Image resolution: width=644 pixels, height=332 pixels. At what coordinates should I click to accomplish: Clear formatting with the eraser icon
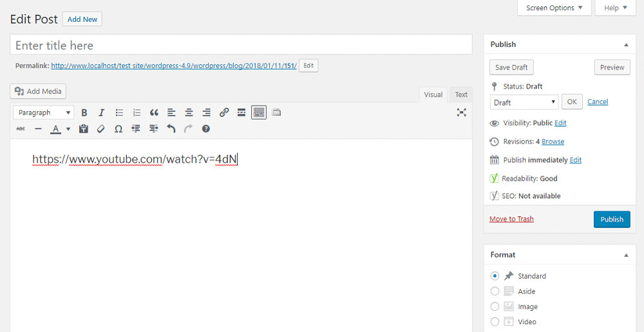[100, 129]
